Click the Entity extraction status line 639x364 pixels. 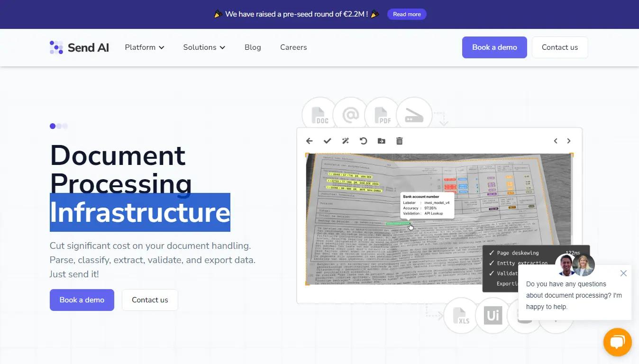(x=518, y=263)
